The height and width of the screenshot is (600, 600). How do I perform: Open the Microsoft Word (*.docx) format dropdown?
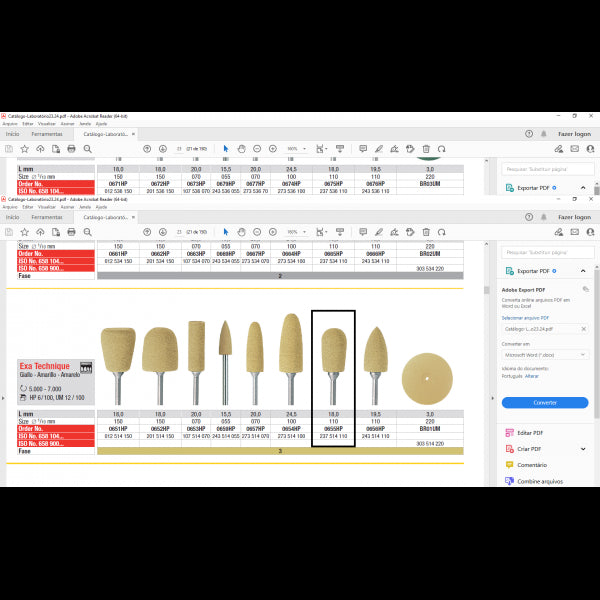[x=544, y=354]
